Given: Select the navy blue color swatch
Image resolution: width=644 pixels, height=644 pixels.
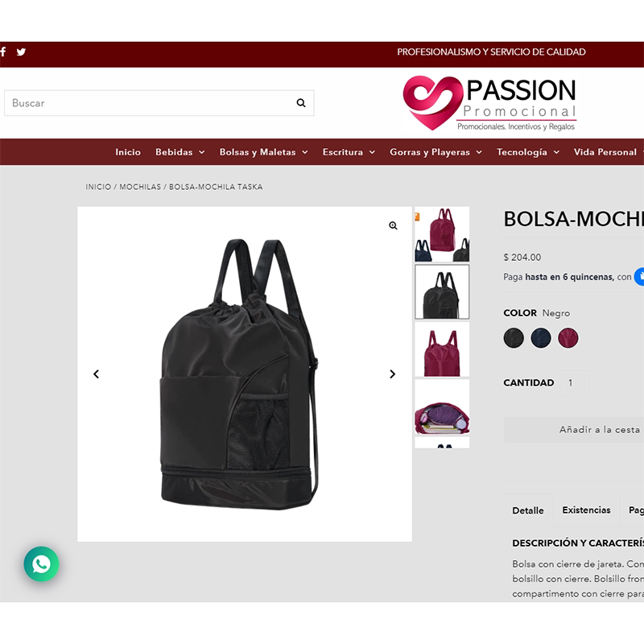Looking at the screenshot, I should pyautogui.click(x=540, y=338).
